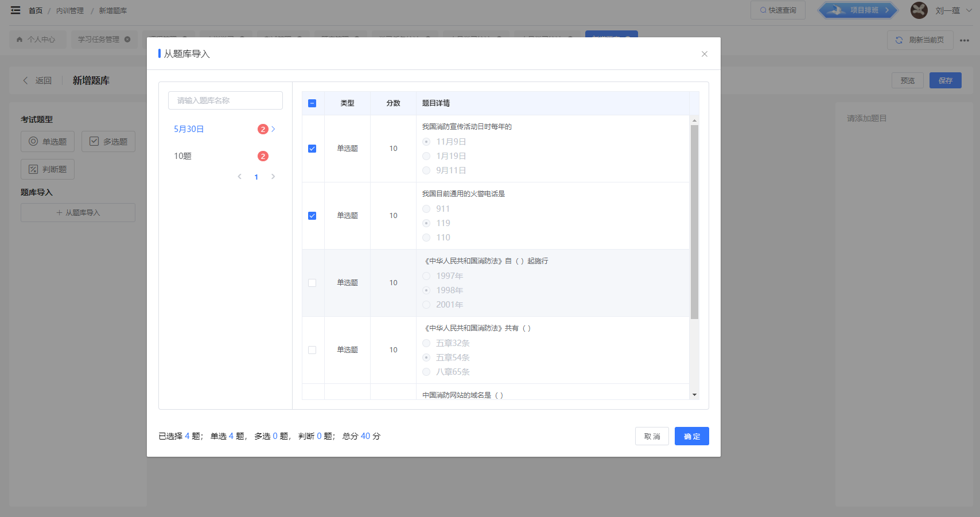
Task: Check the 《中华人民共和国消防法》自()起施行 question checkbox
Action: (312, 283)
